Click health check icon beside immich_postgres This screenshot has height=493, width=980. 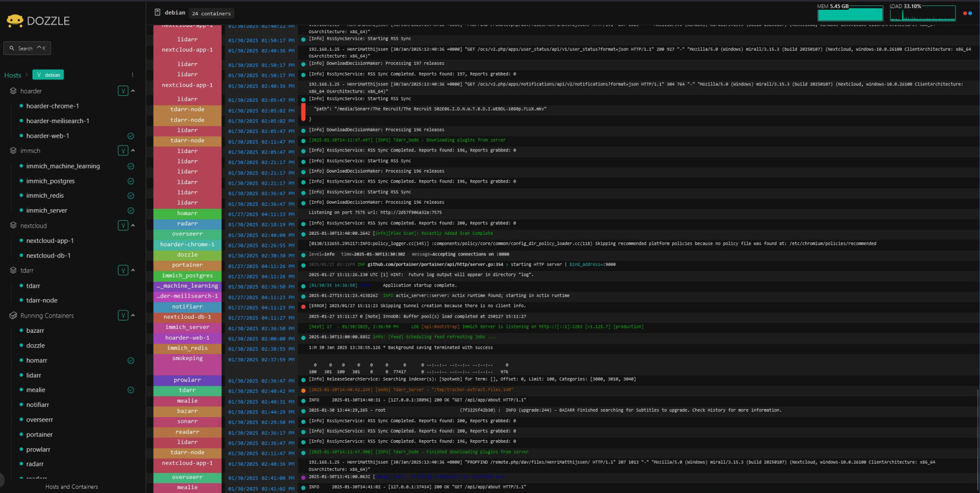(131, 181)
